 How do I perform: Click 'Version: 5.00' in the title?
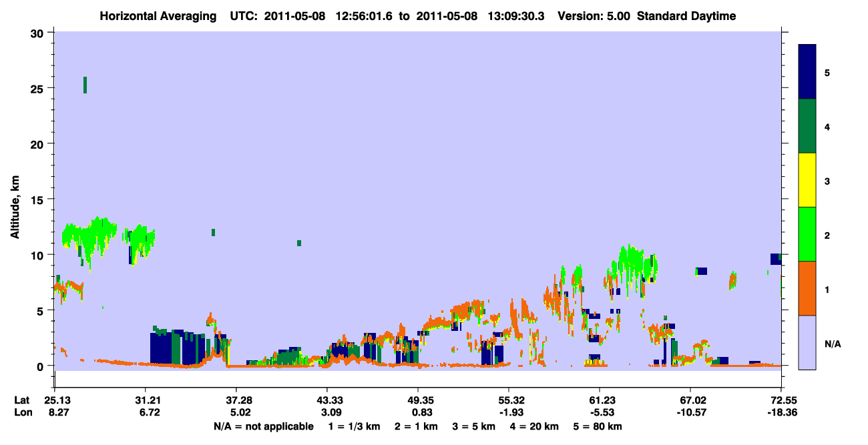point(594,16)
